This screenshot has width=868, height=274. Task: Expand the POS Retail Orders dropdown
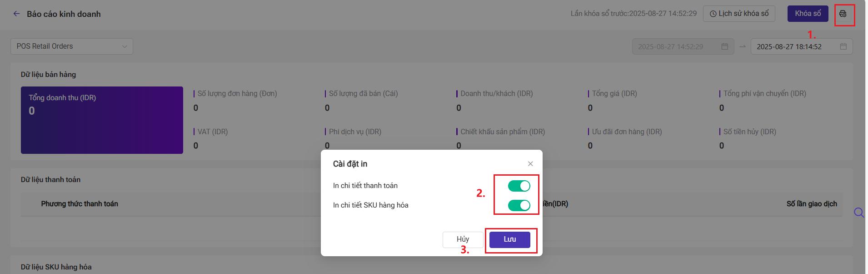coord(72,46)
